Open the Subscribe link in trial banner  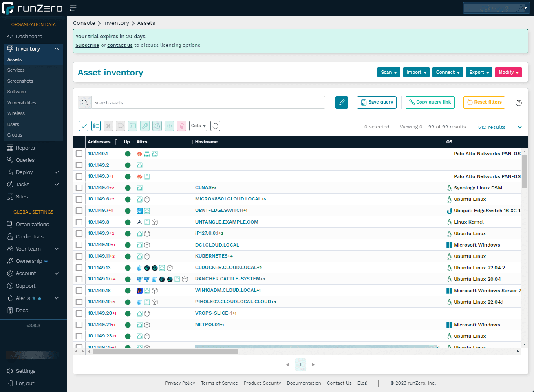(x=87, y=45)
